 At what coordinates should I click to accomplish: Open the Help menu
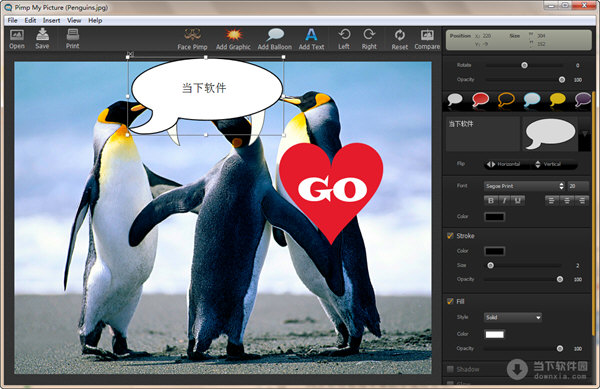pyautogui.click(x=95, y=20)
